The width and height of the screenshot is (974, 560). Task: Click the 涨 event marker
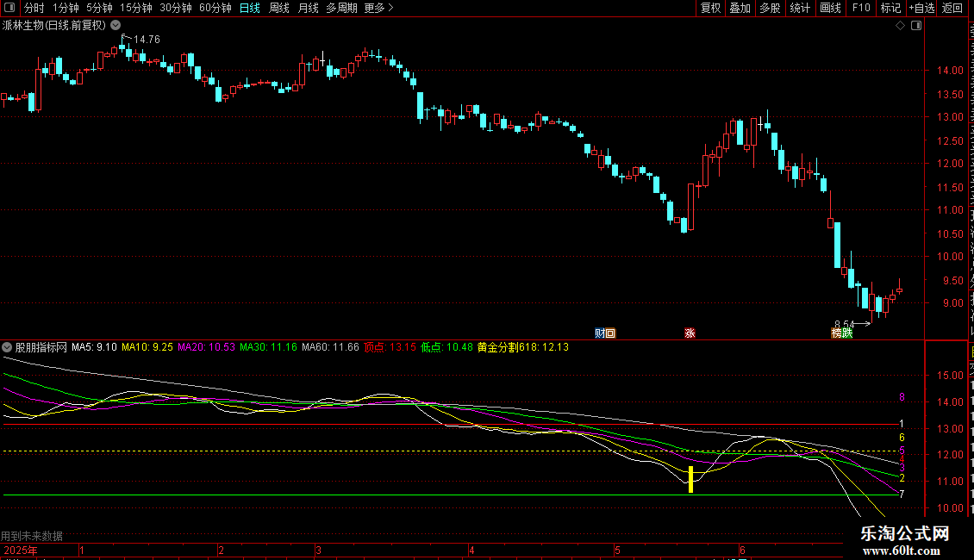point(690,333)
